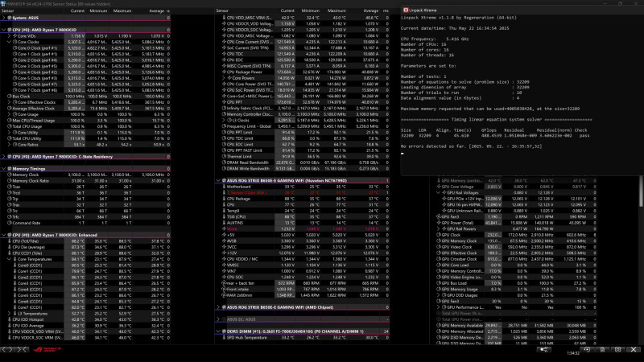Viewport: 644px width, 362px height.
Task: Sort by the left Current column header
Action: 77,11
